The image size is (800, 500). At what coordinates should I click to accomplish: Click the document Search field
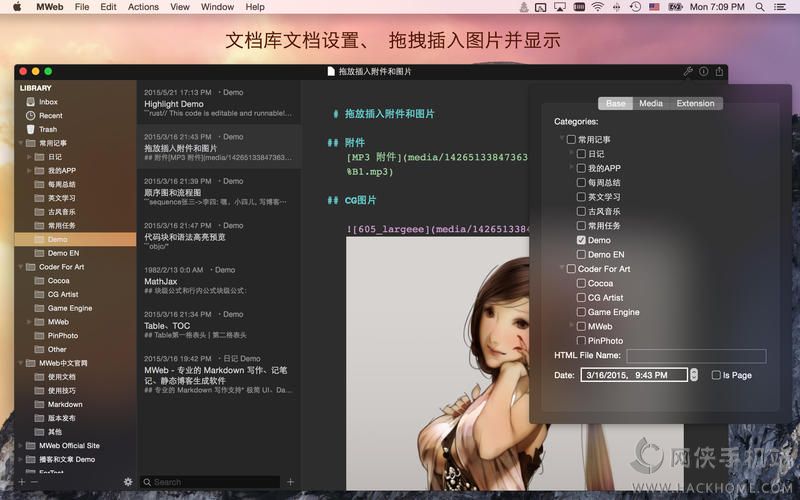tap(210, 482)
